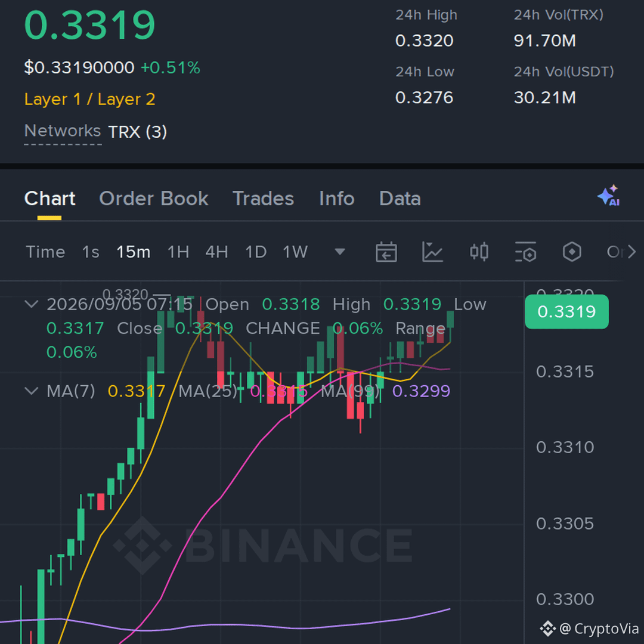Open the AI assistant sparkle icon

(x=609, y=196)
